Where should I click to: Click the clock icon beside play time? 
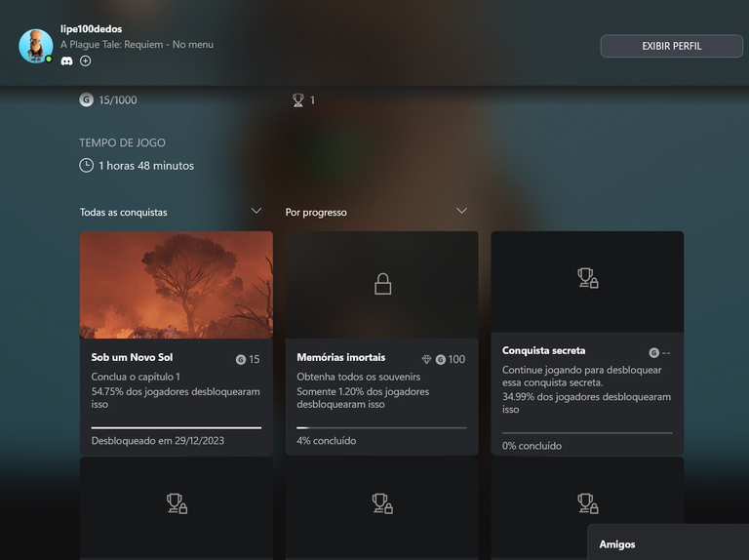tap(86, 165)
